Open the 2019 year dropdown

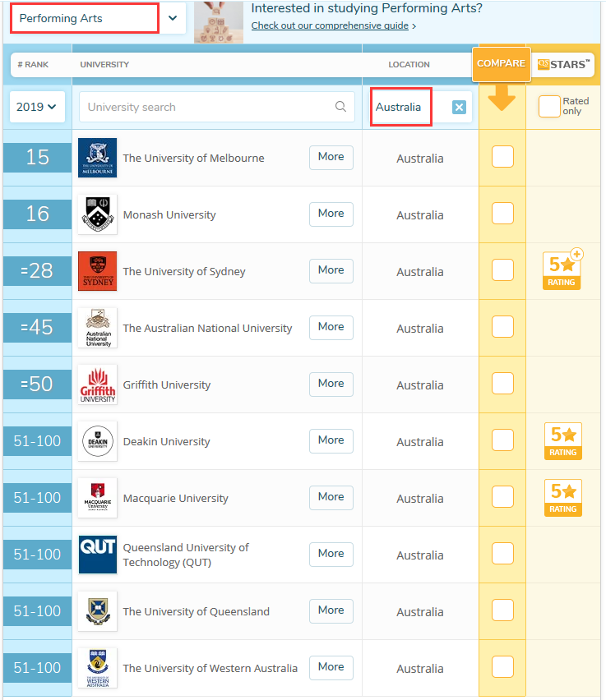[37, 107]
